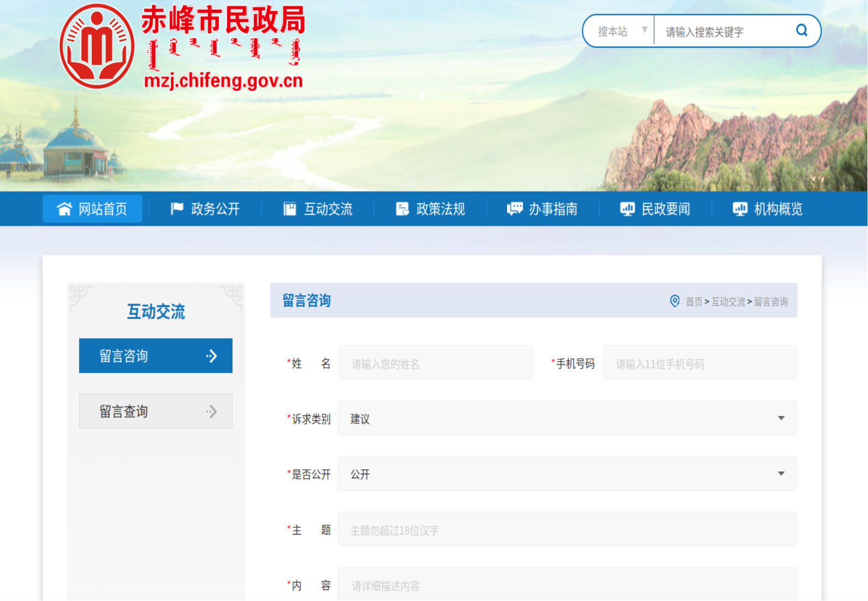Open the 搜本站 search scope dropdown
This screenshot has width=868, height=601.
621,32
